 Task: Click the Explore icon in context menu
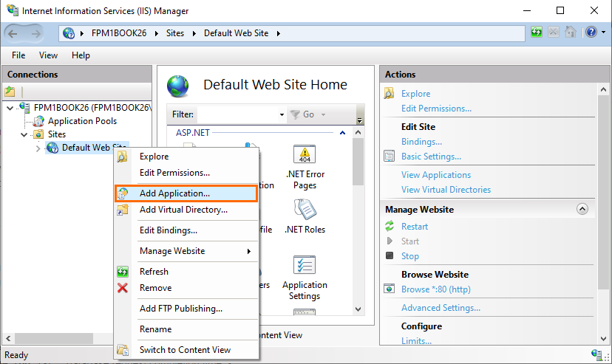coord(122,157)
